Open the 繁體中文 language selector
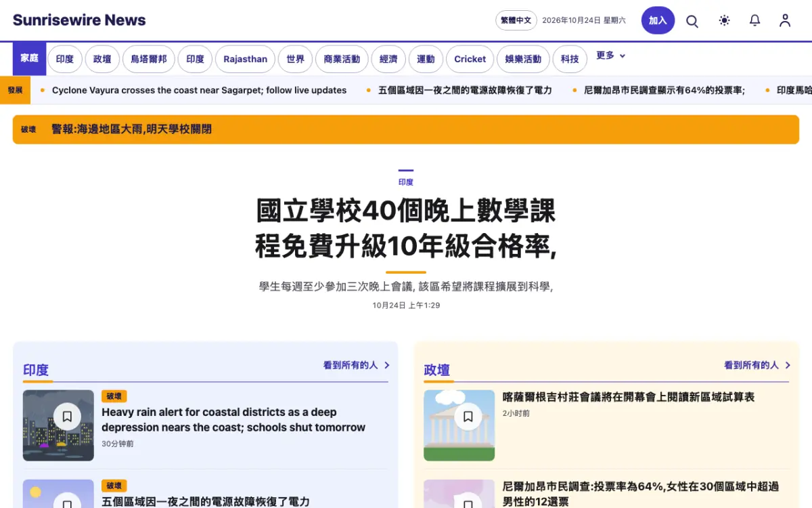Viewport: 812px width, 508px height. (516, 20)
